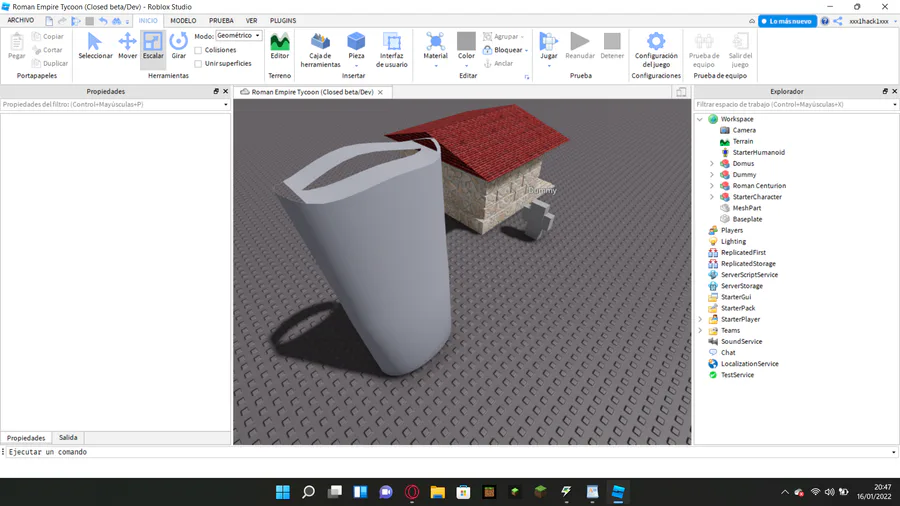Open taskbar Search magnifier
This screenshot has width=900, height=506.
309,492
